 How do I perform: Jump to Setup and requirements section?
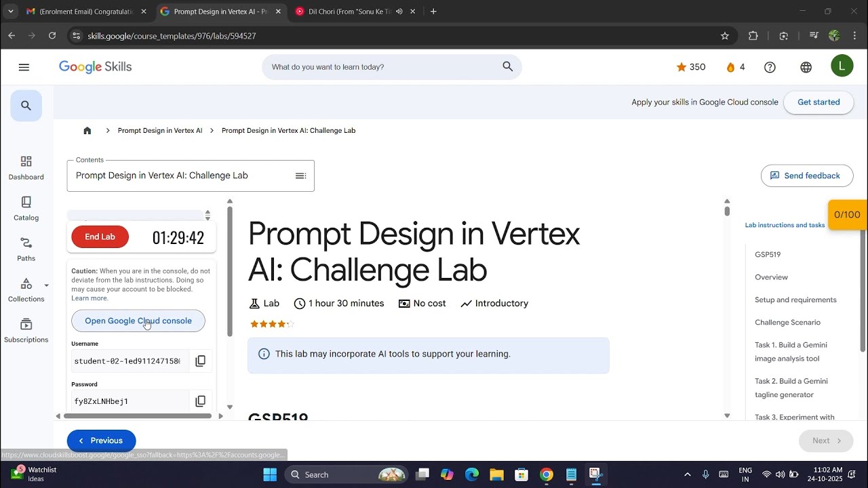coord(795,300)
